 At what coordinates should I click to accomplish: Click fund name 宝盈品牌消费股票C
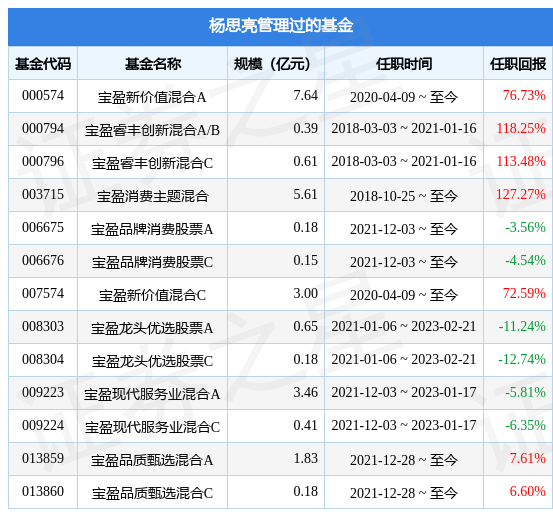152,262
